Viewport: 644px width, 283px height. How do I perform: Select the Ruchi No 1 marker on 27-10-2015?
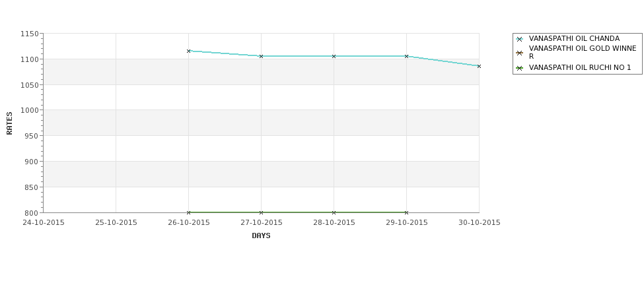261,212
